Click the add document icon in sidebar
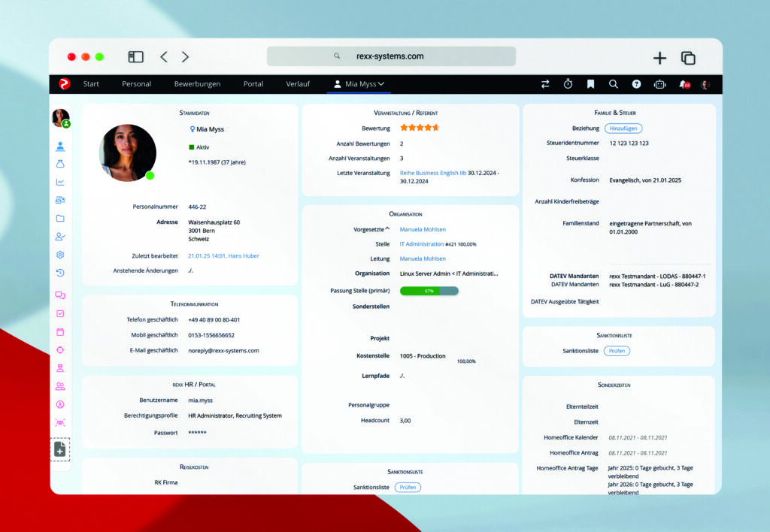 click(60, 449)
